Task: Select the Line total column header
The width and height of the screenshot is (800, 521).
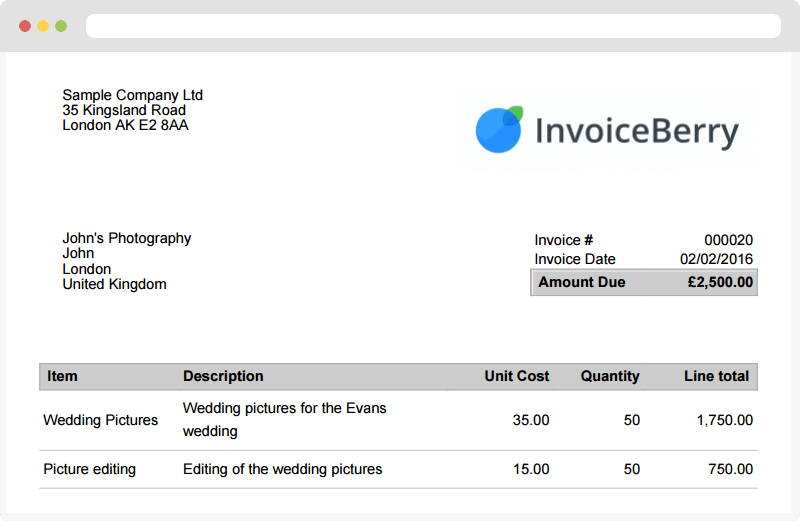Action: click(x=716, y=376)
